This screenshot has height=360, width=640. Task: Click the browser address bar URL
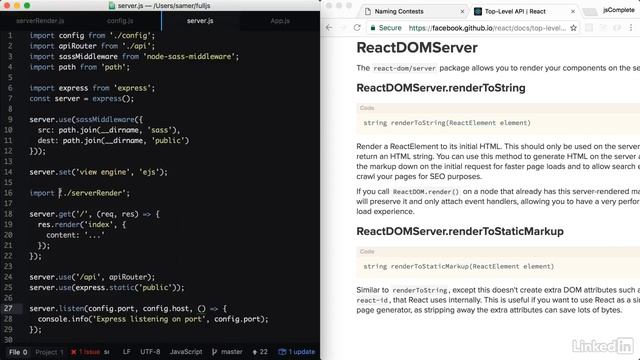pos(487,28)
